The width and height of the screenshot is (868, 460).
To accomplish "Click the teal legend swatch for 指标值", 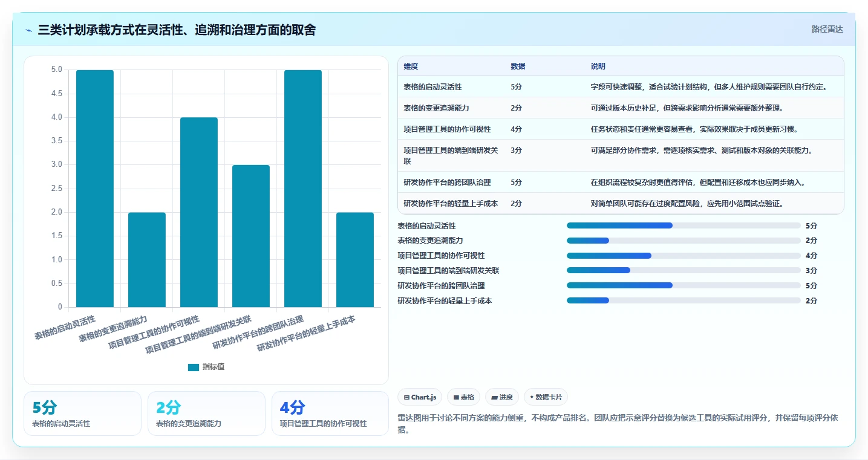I will (x=193, y=367).
